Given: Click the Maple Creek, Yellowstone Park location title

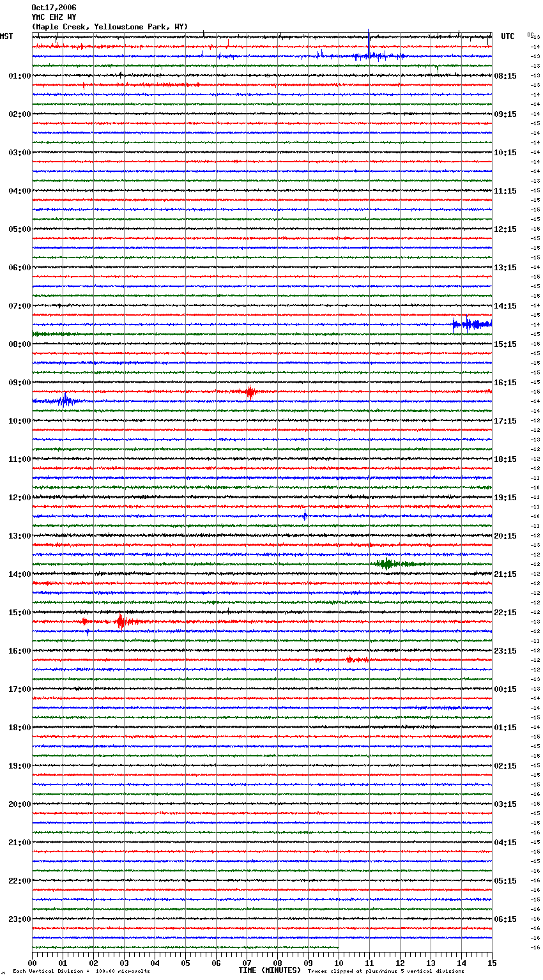Looking at the screenshot, I should pyautogui.click(x=110, y=27).
